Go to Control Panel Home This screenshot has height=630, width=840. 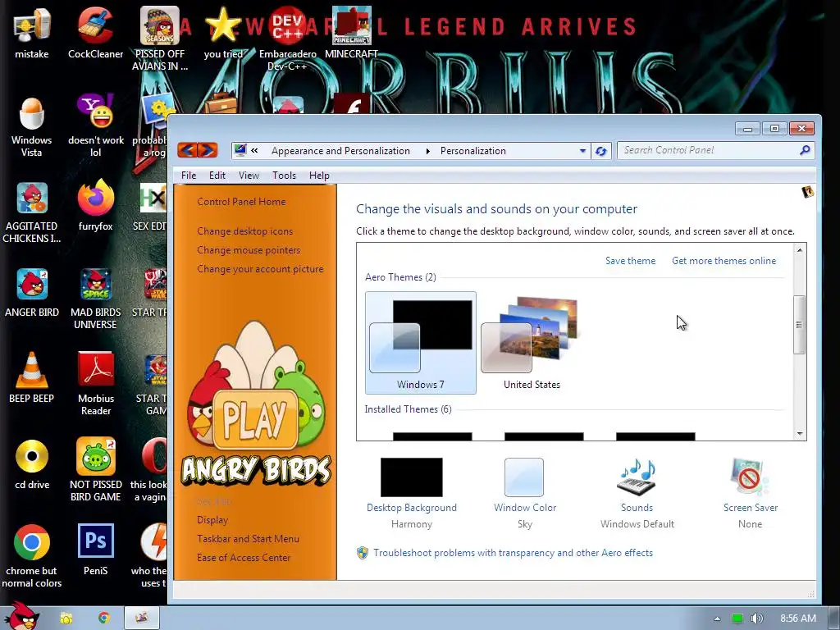pos(241,202)
